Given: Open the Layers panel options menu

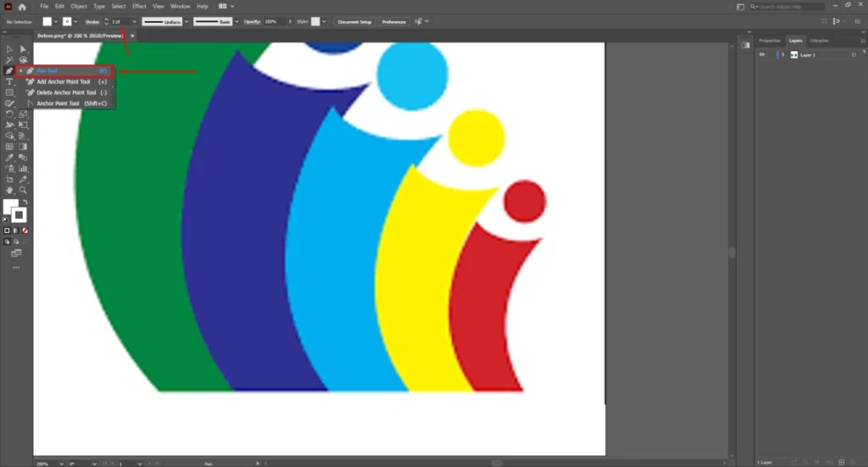Looking at the screenshot, I should pyautogui.click(x=862, y=41).
